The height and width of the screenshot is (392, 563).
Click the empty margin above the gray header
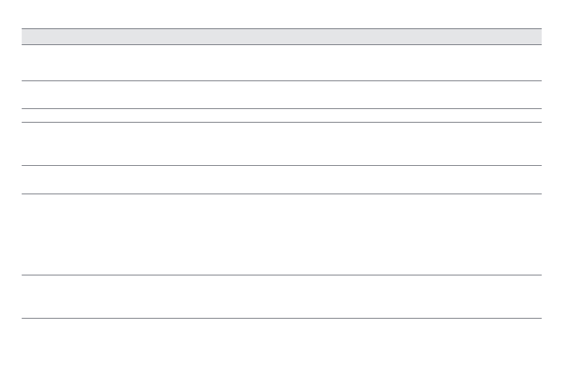click(x=281, y=14)
